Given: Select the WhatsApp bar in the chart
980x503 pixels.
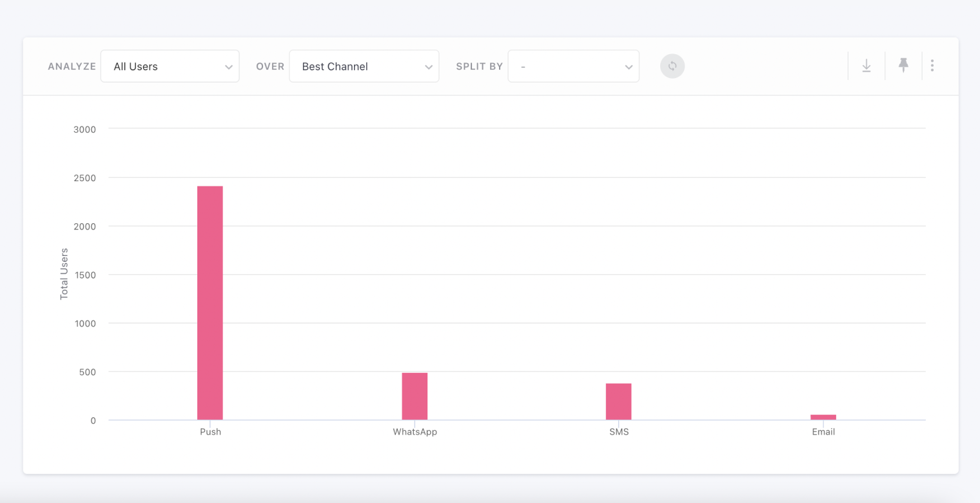Looking at the screenshot, I should pos(415,396).
